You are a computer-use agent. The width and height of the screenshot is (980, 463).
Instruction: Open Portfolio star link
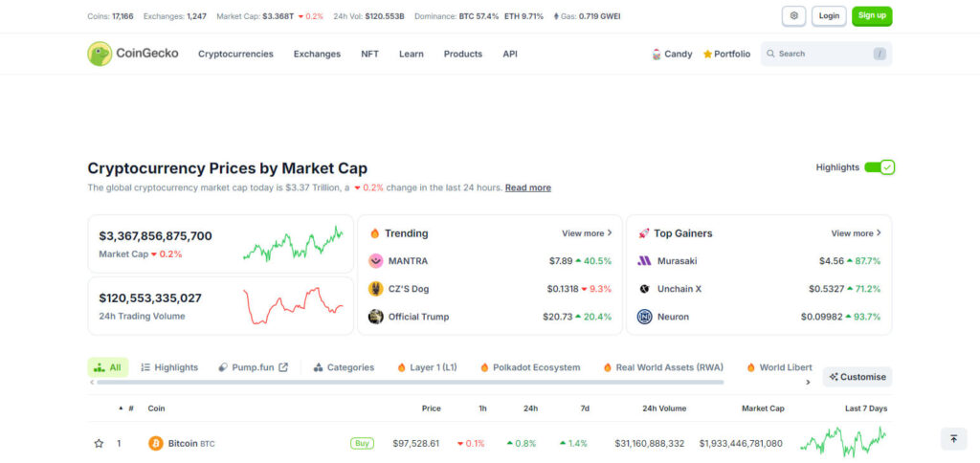tap(726, 55)
